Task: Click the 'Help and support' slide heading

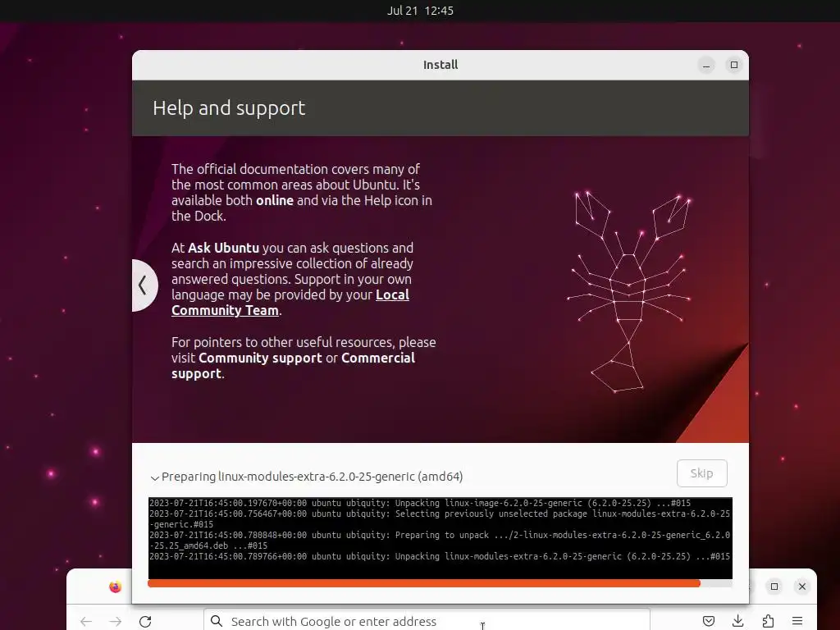Action: pos(230,108)
